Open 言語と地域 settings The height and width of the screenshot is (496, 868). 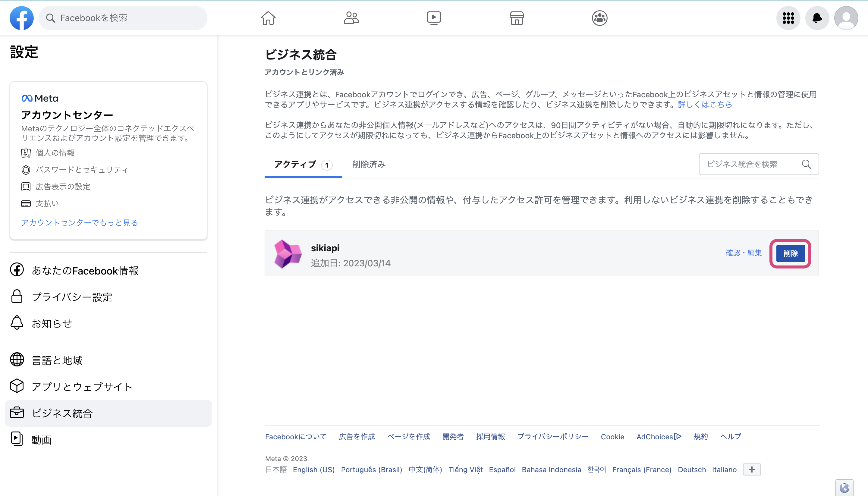(108, 360)
